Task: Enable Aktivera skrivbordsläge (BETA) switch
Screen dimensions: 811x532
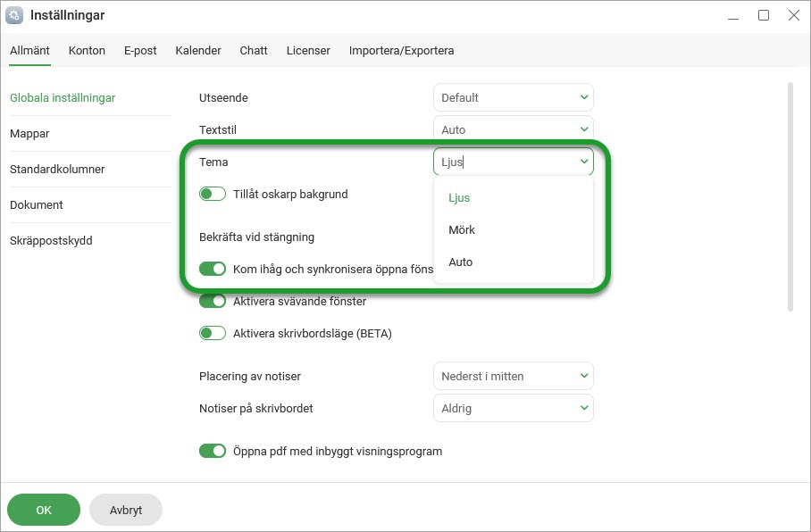Action: pos(213,333)
